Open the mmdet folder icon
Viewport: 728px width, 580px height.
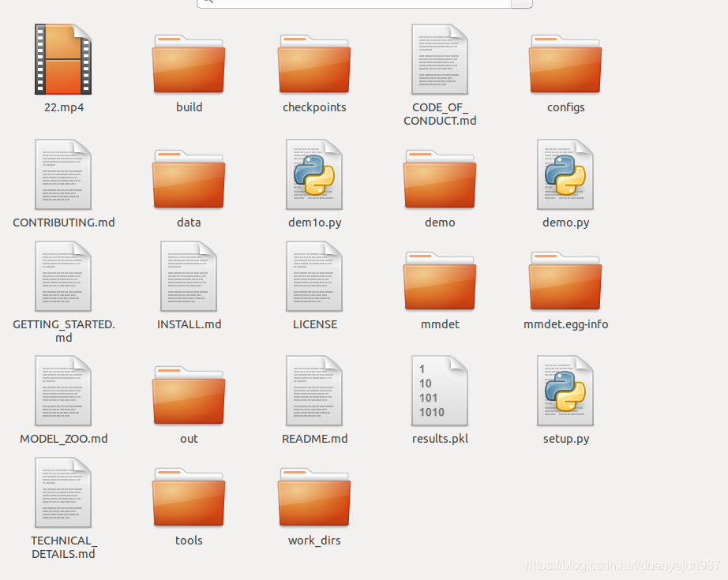click(x=440, y=281)
